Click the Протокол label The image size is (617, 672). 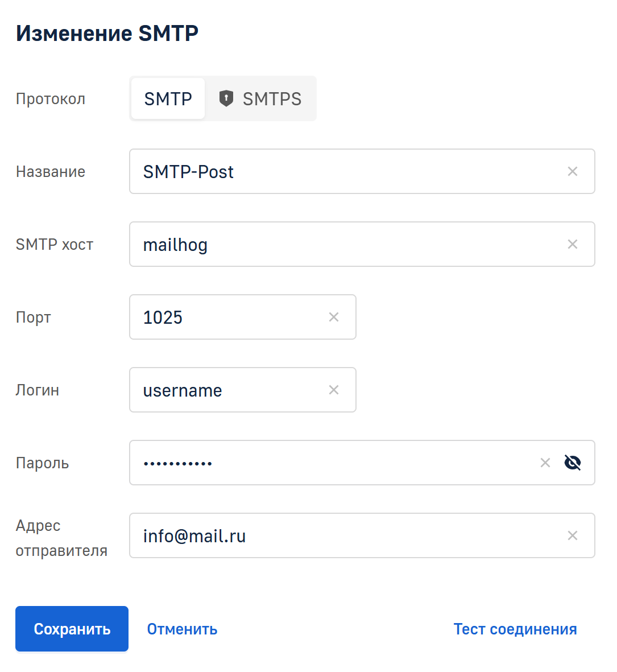51,99
